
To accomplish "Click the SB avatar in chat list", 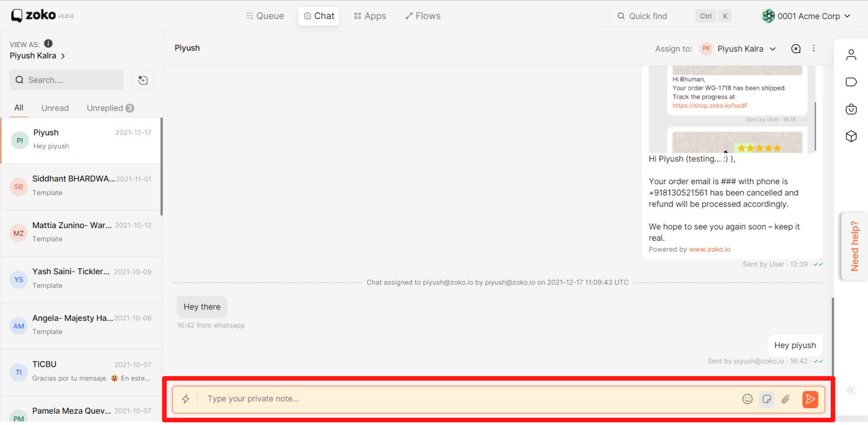I will [x=19, y=187].
